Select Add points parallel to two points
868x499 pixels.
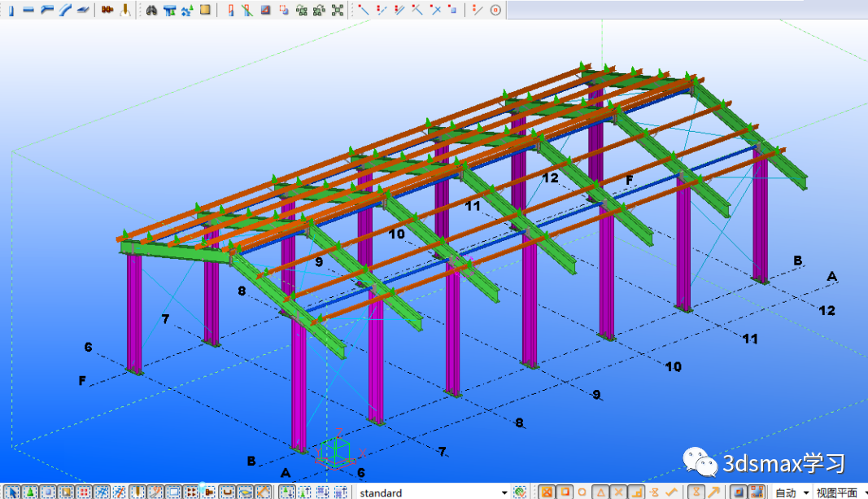pos(399,10)
